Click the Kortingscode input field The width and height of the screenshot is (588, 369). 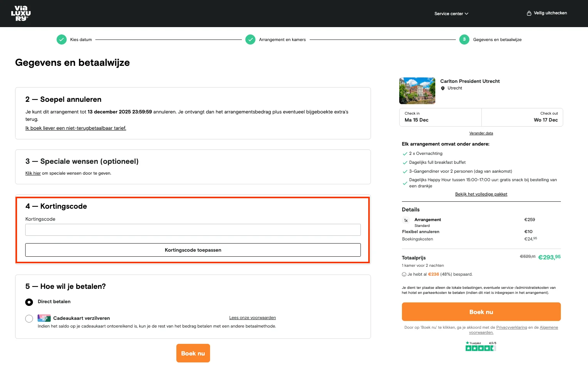193,230
